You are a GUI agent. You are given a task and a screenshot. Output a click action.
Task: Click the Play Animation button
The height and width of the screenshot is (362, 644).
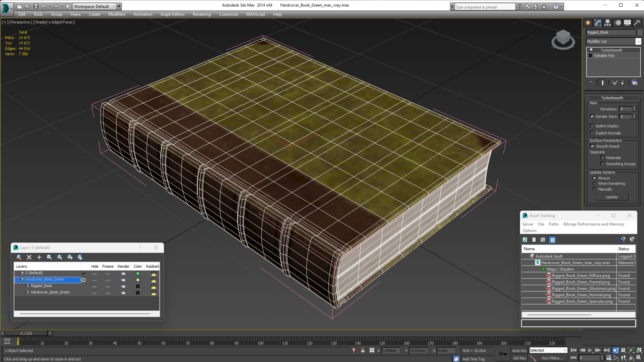pyautogui.click(x=590, y=350)
